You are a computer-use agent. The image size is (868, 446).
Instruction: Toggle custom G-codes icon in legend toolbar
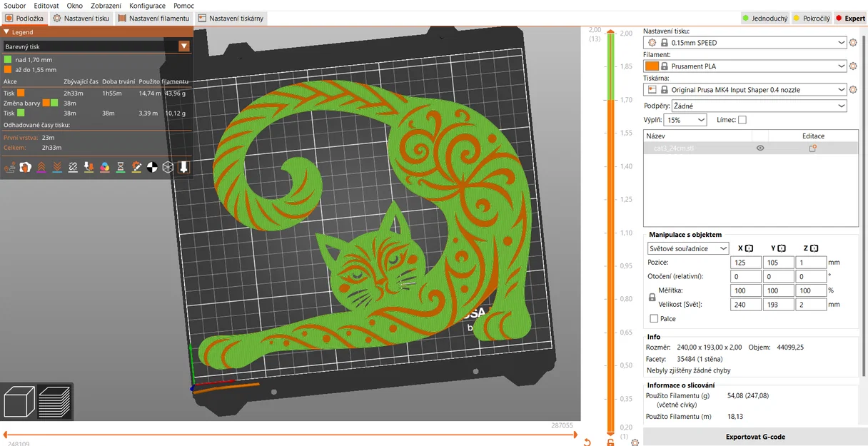click(136, 168)
